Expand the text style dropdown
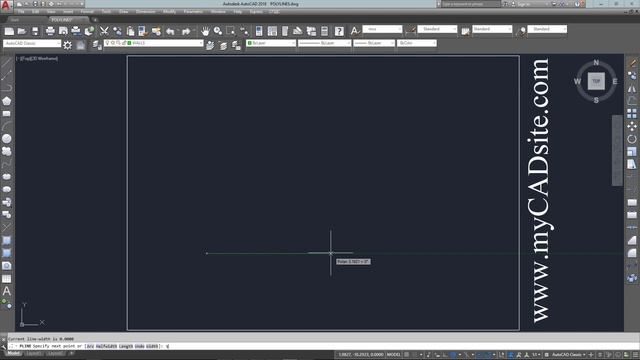Screen dimensions: 640x360 pos(400,29)
